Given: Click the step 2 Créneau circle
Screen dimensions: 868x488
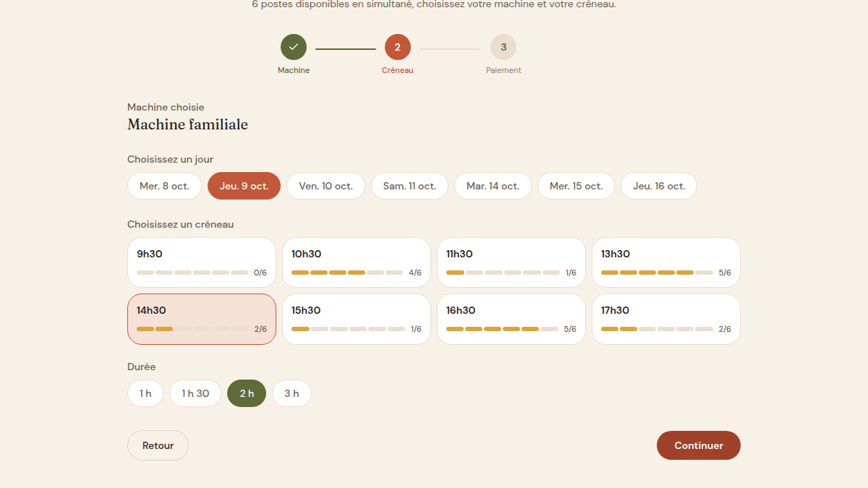Looking at the screenshot, I should (x=398, y=47).
